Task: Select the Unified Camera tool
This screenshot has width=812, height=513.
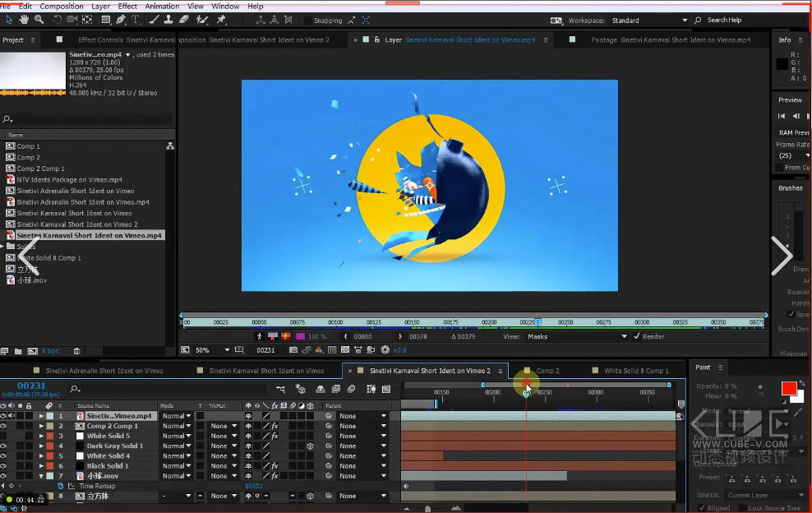Action: [x=72, y=20]
